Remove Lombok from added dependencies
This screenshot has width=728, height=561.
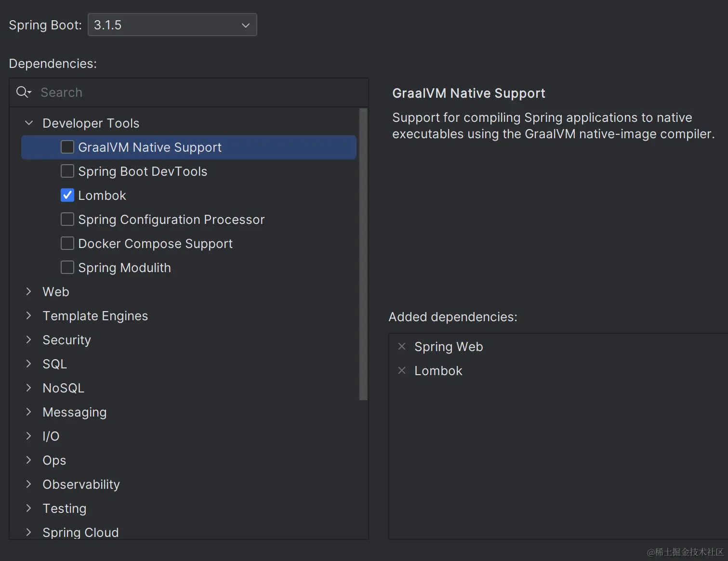402,370
